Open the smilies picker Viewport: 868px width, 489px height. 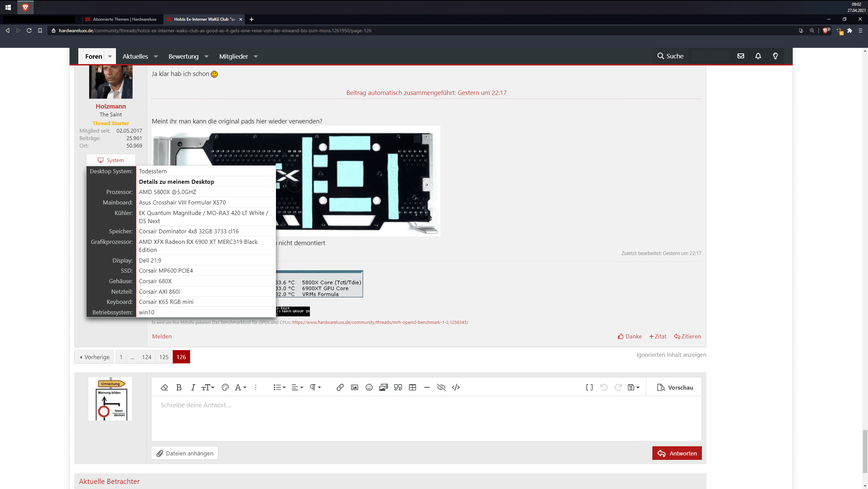point(369,387)
